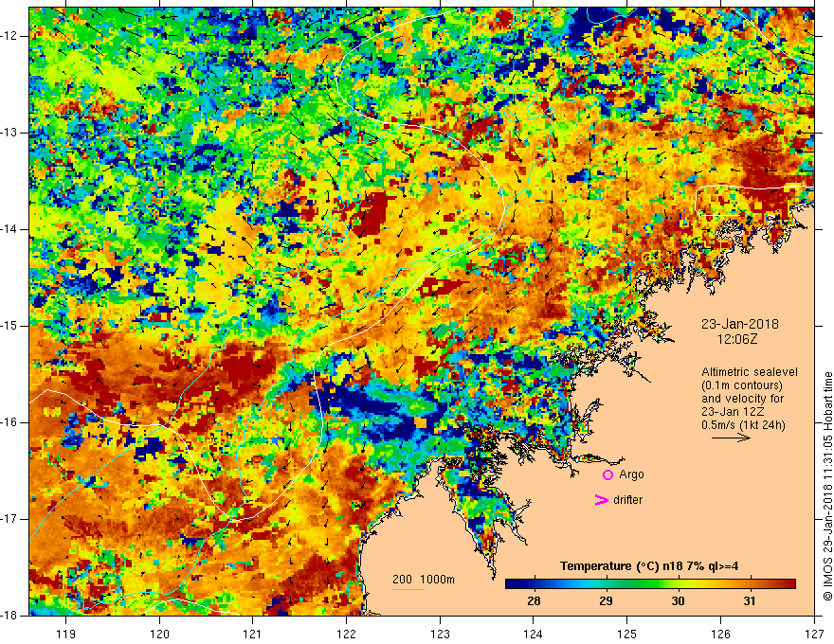The width and height of the screenshot is (834, 644).
Task: Click the latitude axis label -14
Action: 9,229
